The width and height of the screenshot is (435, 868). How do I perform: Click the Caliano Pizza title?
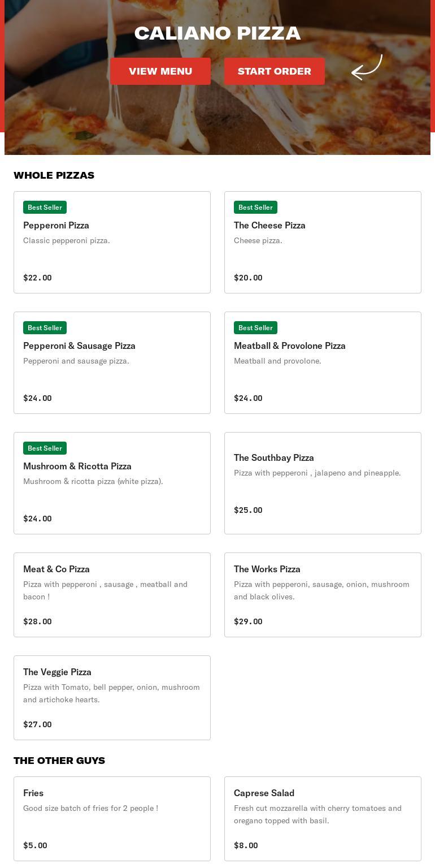coord(217,33)
